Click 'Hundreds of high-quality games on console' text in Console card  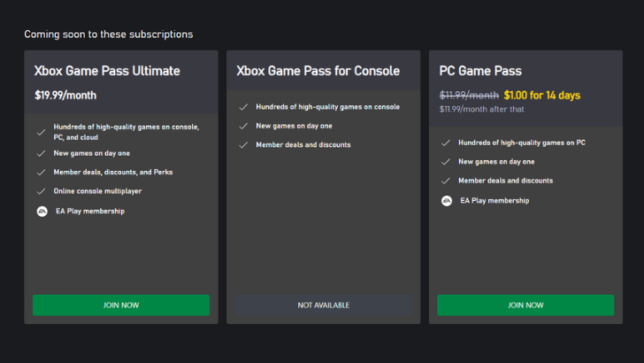tap(327, 107)
